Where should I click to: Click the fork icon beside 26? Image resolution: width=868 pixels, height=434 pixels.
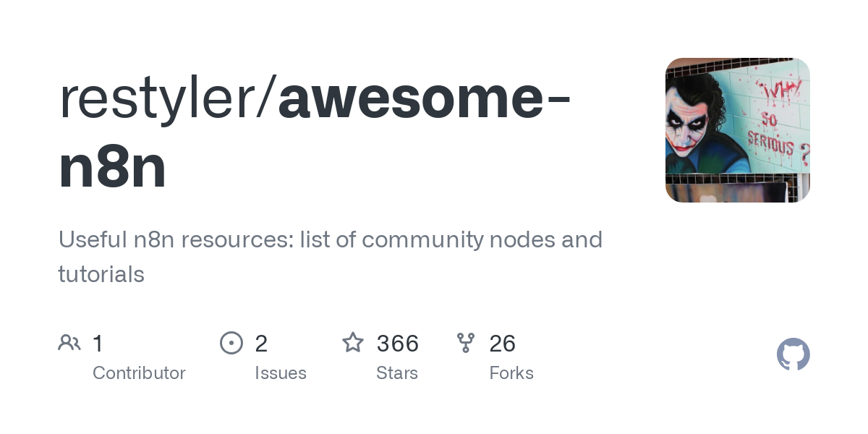pyautogui.click(x=465, y=342)
